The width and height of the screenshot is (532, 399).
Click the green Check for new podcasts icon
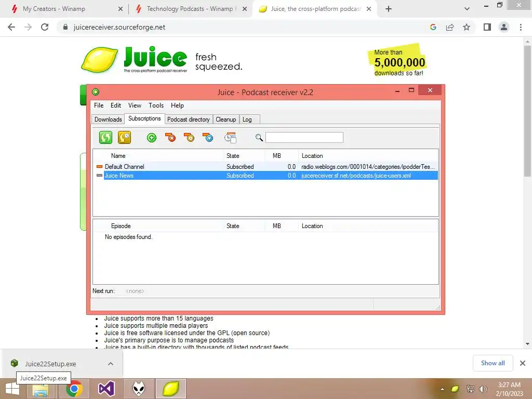[105, 137]
